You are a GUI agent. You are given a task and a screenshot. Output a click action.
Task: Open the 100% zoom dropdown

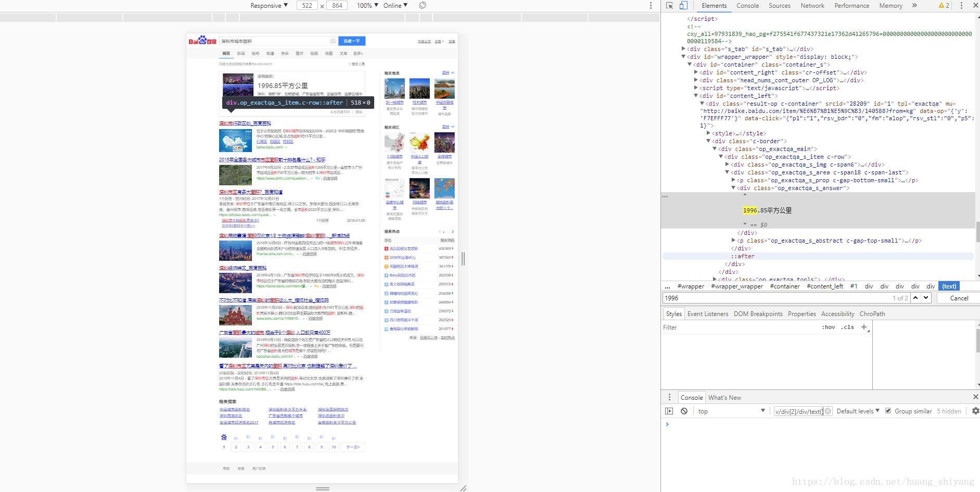[x=367, y=5]
